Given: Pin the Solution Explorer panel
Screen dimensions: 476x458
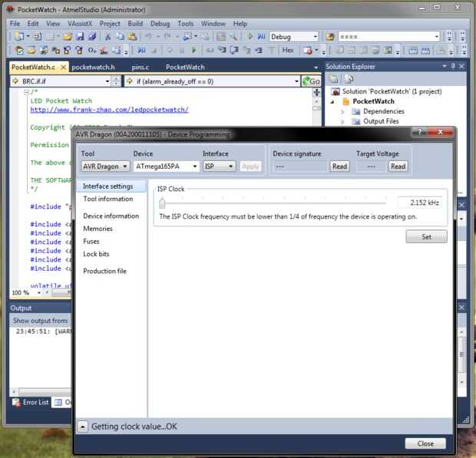Looking at the screenshot, I should tap(453, 66).
